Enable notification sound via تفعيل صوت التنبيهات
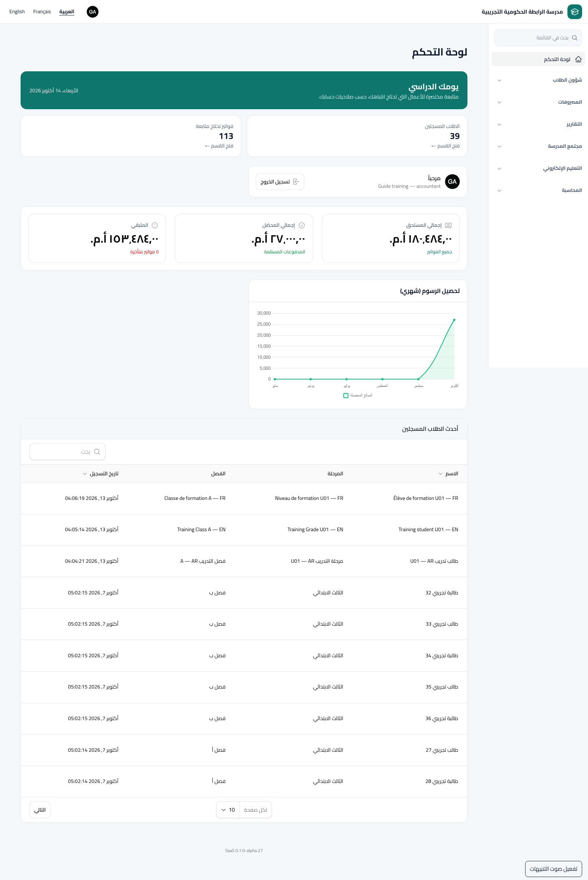The height and width of the screenshot is (880, 588). [x=553, y=869]
